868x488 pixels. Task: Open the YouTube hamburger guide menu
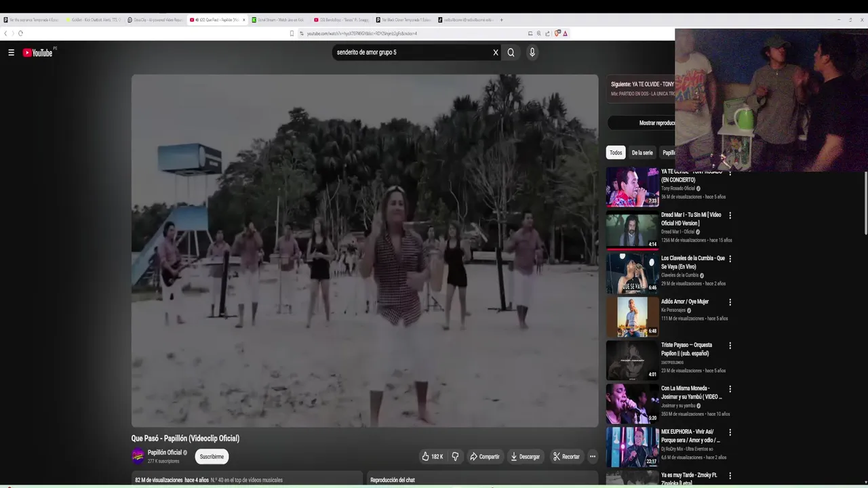pos(11,52)
